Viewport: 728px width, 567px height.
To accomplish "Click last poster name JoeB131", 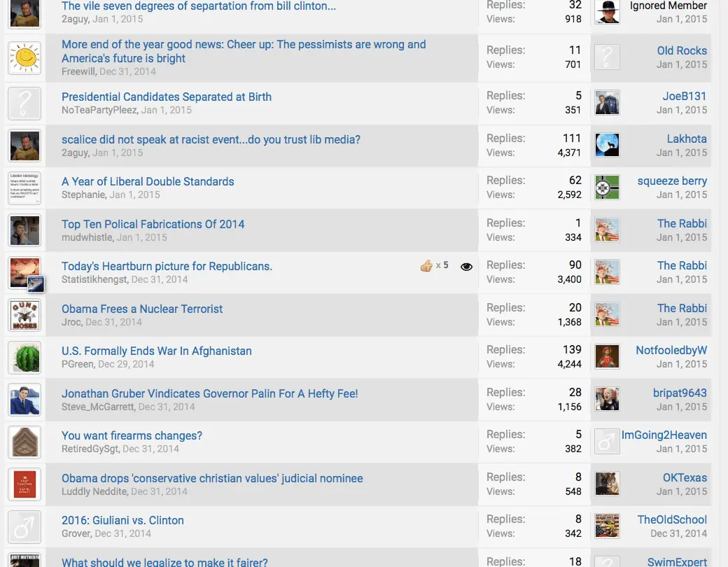I will point(685,96).
